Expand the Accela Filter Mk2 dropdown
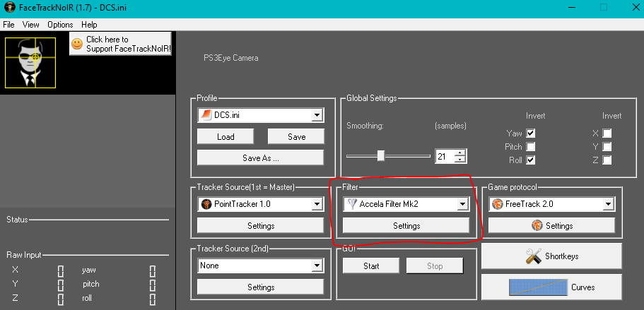This screenshot has width=644, height=310. click(462, 205)
